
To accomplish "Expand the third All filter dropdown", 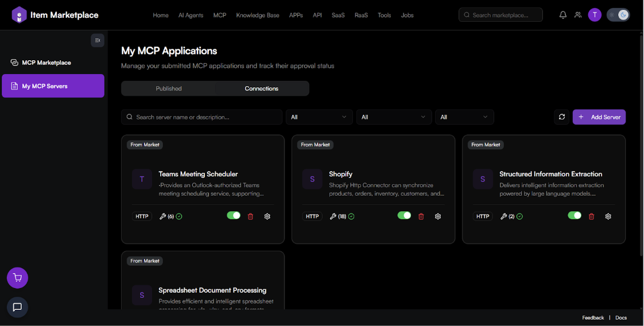I will pyautogui.click(x=464, y=117).
